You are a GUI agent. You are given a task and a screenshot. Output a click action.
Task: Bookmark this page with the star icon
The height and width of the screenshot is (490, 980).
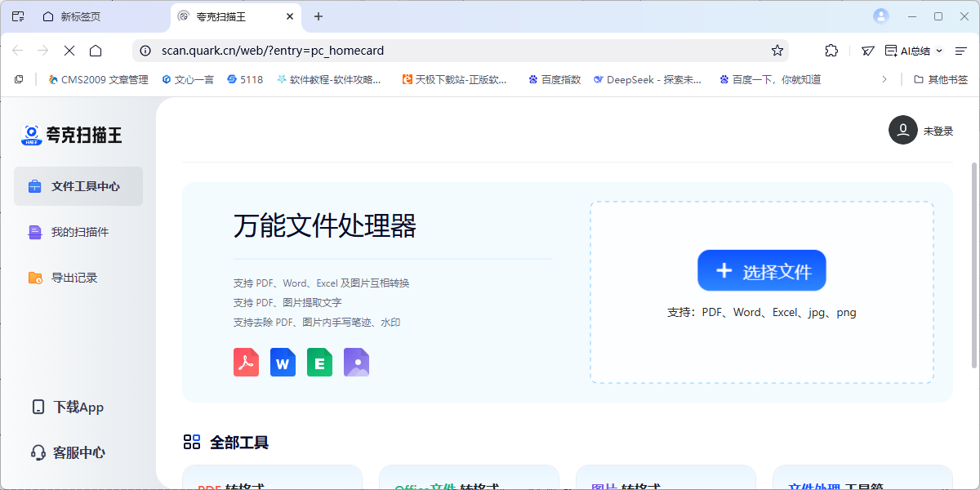[777, 51]
